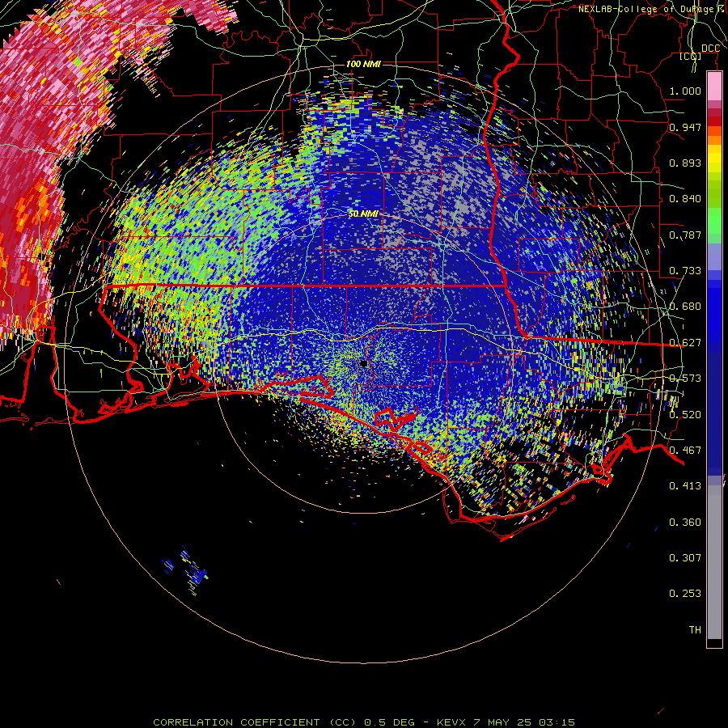728x728 pixels.
Task: Click the 0.893 color scale label
Action: 685,163
